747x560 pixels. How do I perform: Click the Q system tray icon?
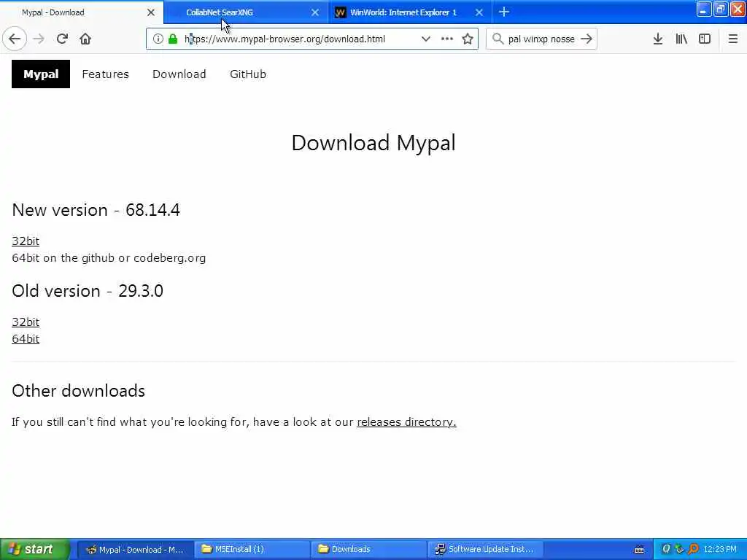coord(667,549)
